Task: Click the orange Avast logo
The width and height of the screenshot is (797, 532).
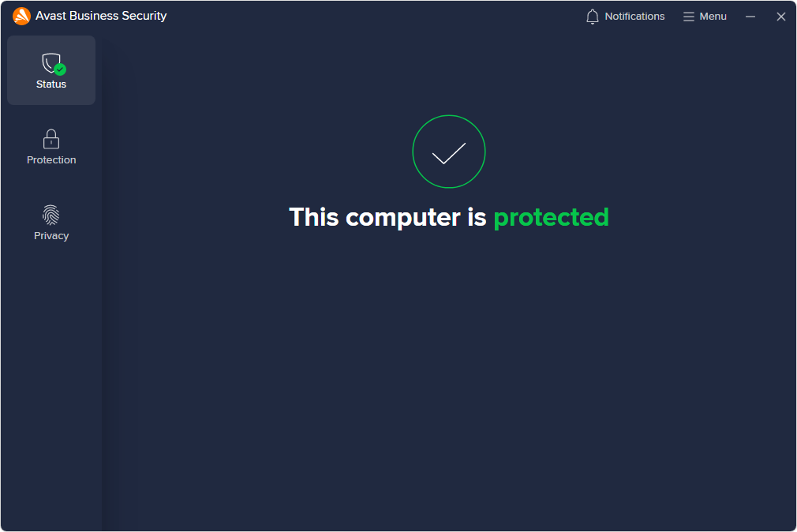Action: (x=21, y=17)
